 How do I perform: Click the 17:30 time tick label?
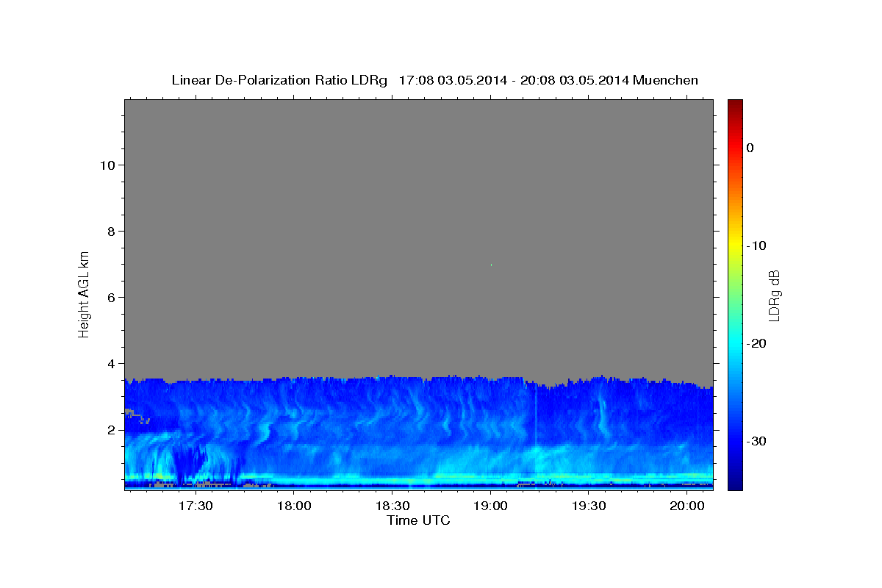pos(196,506)
